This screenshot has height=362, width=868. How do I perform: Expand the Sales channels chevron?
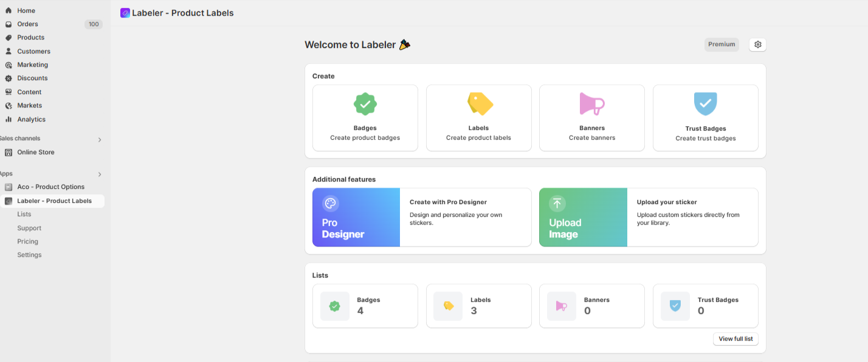point(100,140)
